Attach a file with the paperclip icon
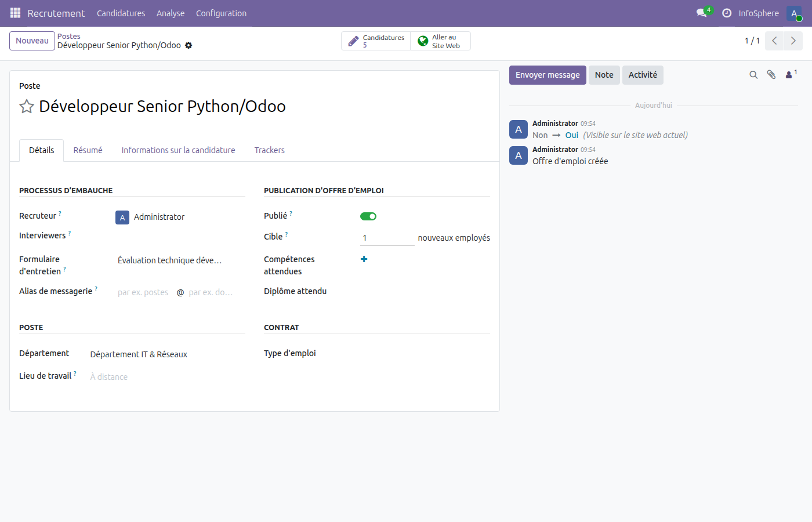The image size is (812, 522). click(x=771, y=74)
